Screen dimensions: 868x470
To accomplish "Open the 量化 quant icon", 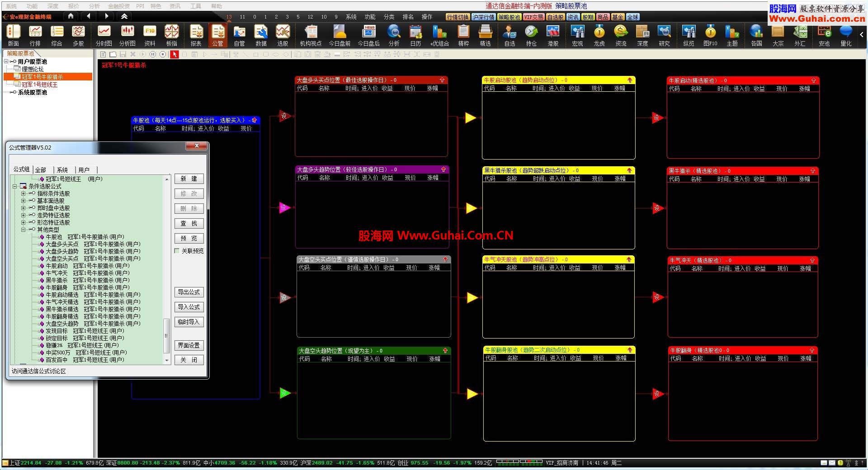I will [846, 35].
